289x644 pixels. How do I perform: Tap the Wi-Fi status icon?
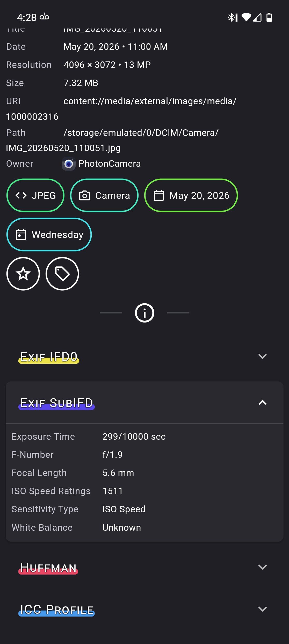click(x=246, y=17)
